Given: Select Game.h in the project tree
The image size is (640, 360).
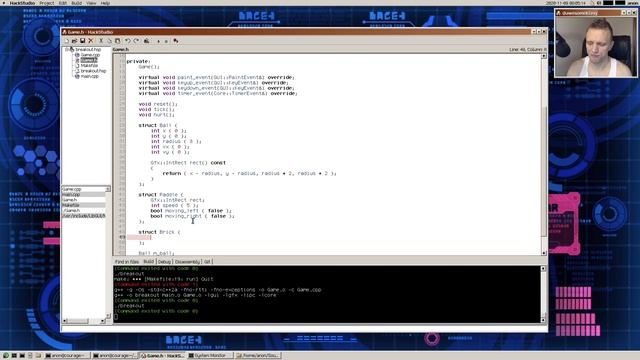Looking at the screenshot, I should click(x=89, y=60).
